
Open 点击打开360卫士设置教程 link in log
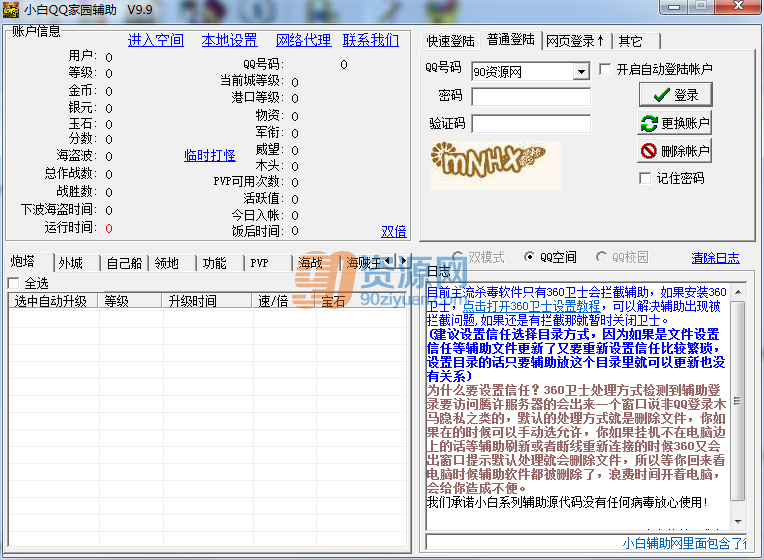click(x=531, y=306)
